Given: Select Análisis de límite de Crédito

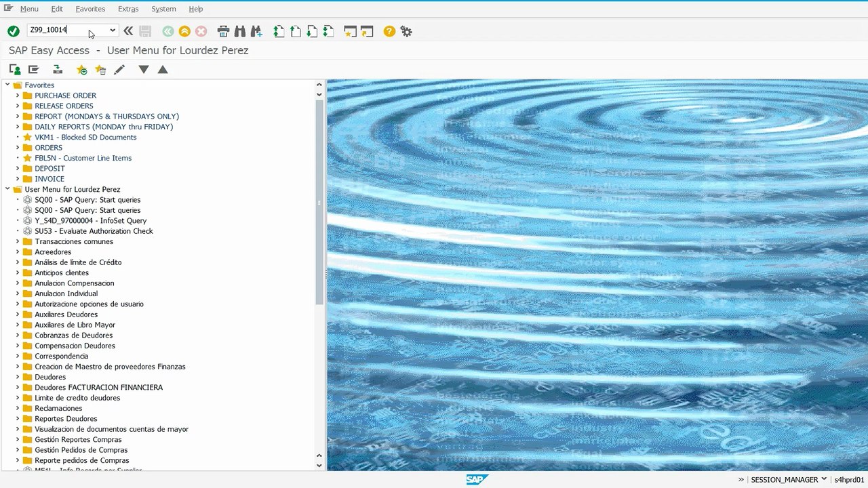Looking at the screenshot, I should (78, 262).
